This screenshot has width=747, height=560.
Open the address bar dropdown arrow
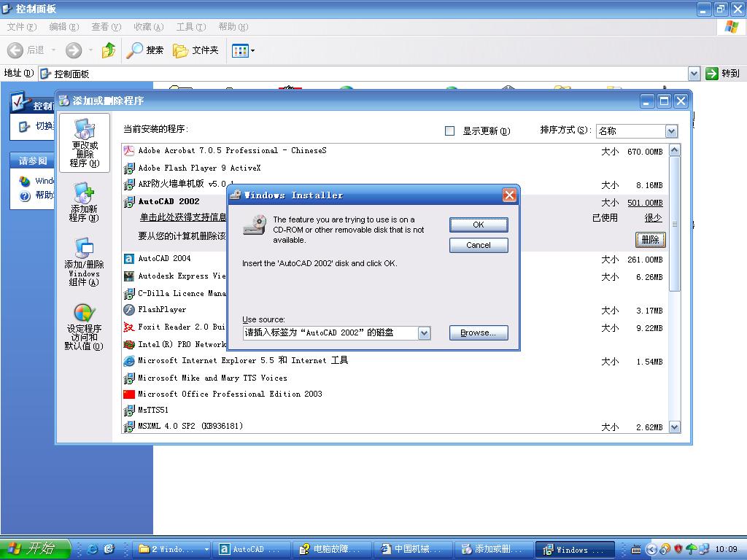(694, 74)
